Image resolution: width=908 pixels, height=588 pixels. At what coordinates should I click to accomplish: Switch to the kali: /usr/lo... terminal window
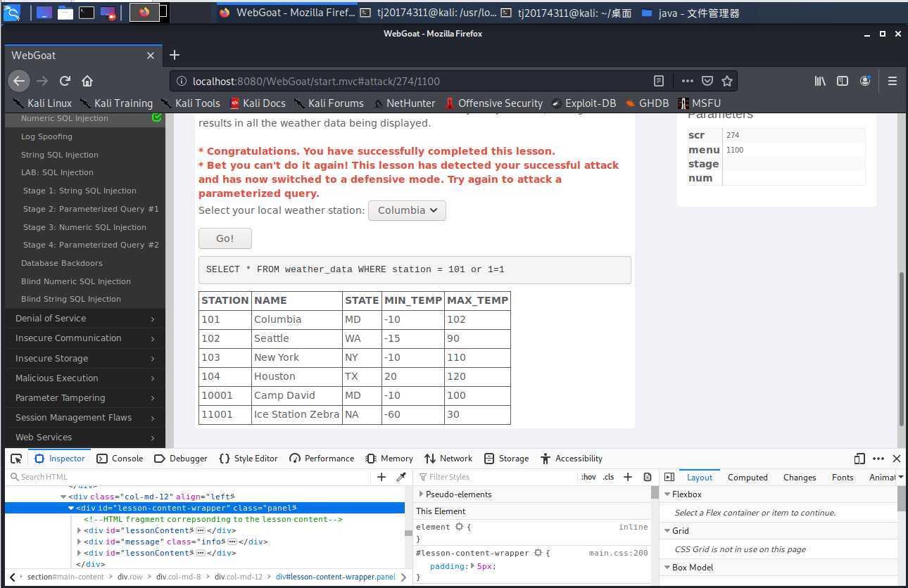pyautogui.click(x=428, y=12)
